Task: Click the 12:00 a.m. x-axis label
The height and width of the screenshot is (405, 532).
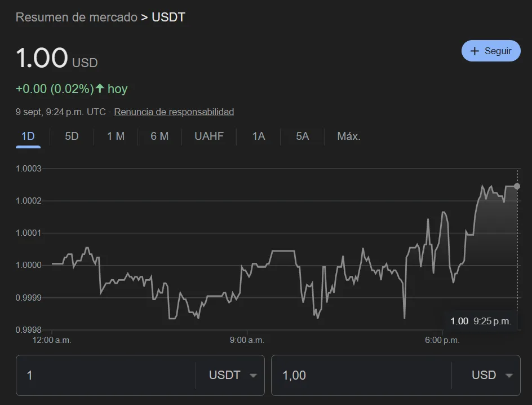Action: [x=52, y=340]
